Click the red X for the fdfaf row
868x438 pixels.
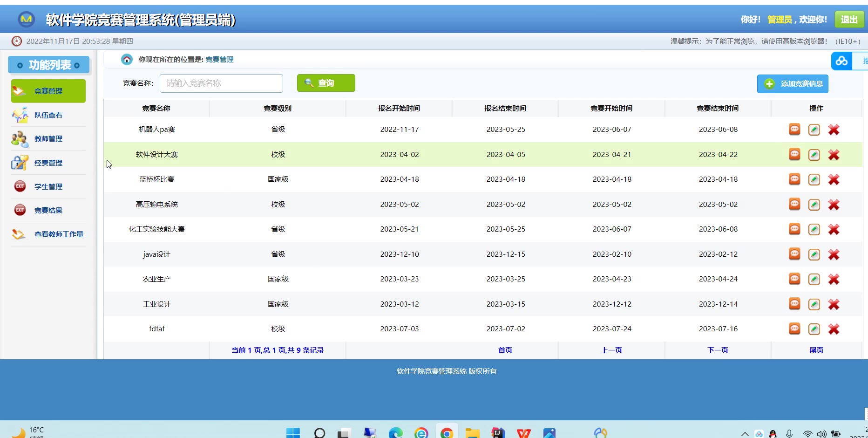click(x=834, y=329)
